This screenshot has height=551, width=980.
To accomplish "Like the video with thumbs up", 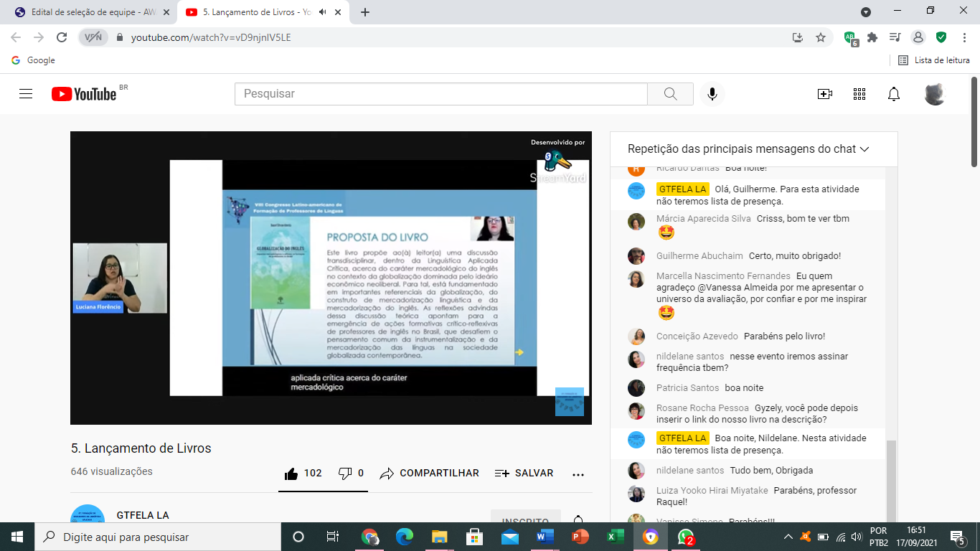I will pos(291,474).
